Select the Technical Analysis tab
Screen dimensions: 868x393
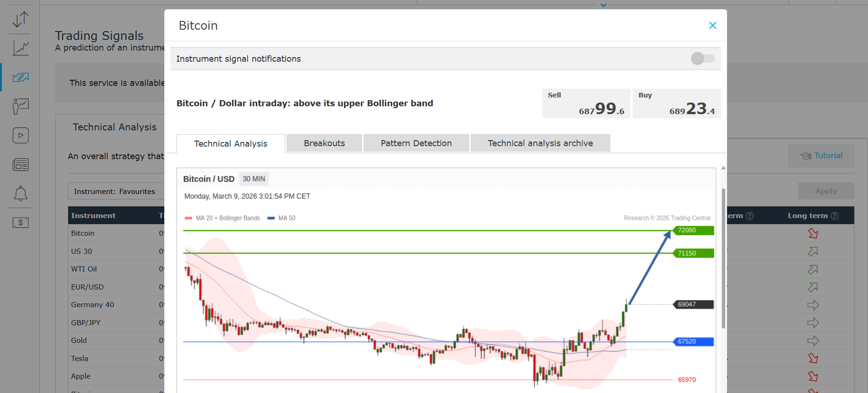(x=231, y=143)
